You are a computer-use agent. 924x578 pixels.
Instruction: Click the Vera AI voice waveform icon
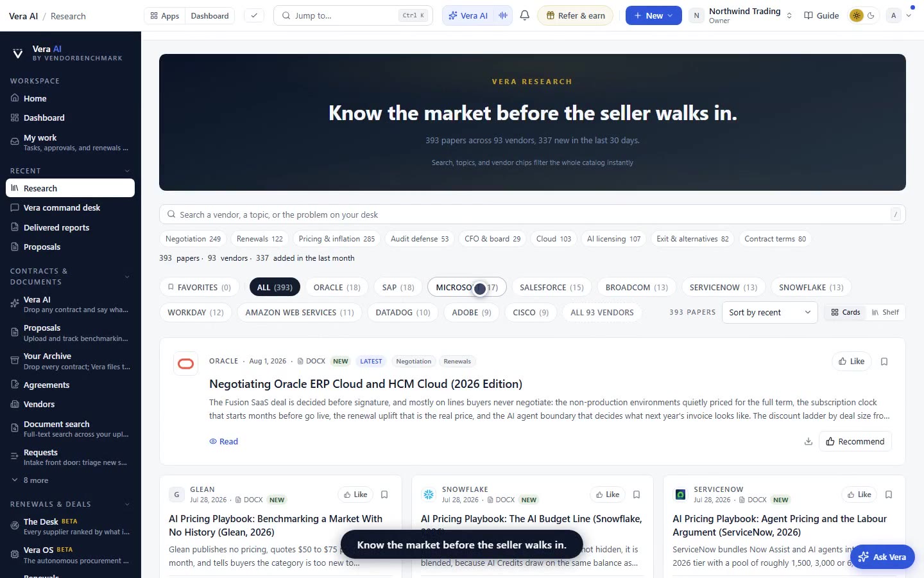click(503, 15)
